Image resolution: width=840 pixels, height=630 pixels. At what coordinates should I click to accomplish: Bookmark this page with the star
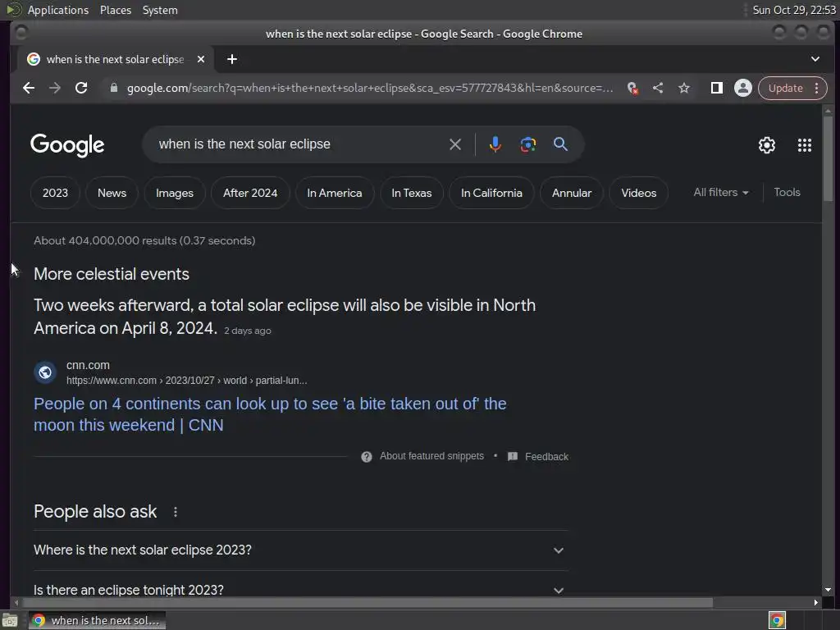click(684, 88)
